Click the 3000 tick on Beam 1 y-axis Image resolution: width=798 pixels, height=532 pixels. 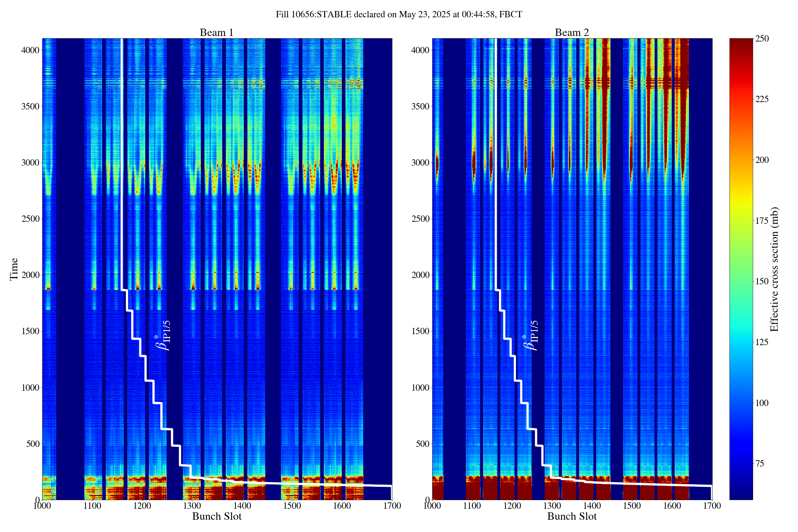[x=30, y=163]
